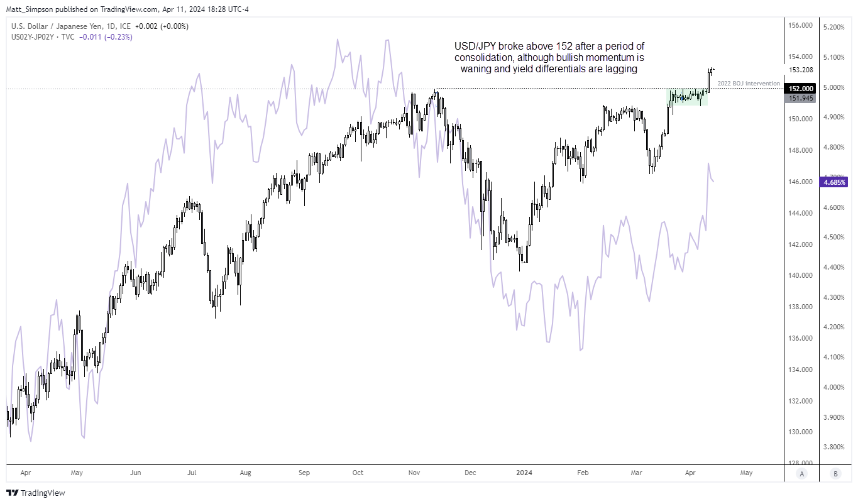This screenshot has width=858, height=504.
Task: Click the black 152.000 horizontal line price tag
Action: [x=800, y=89]
